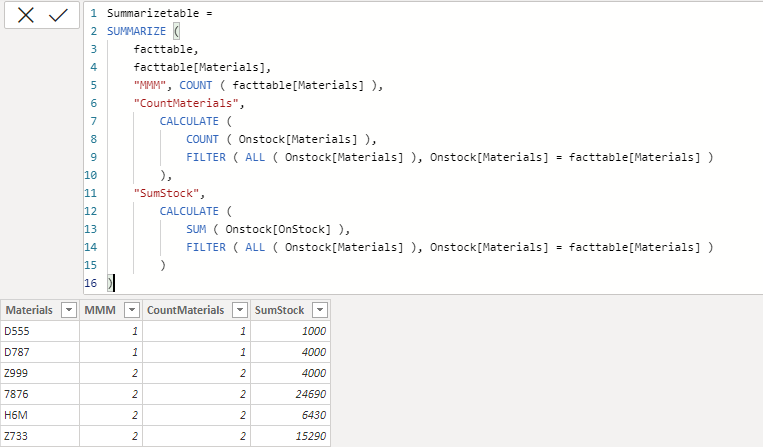The width and height of the screenshot is (763, 447).
Task: Select the CountMaterials column header
Action: pyautogui.click(x=185, y=310)
